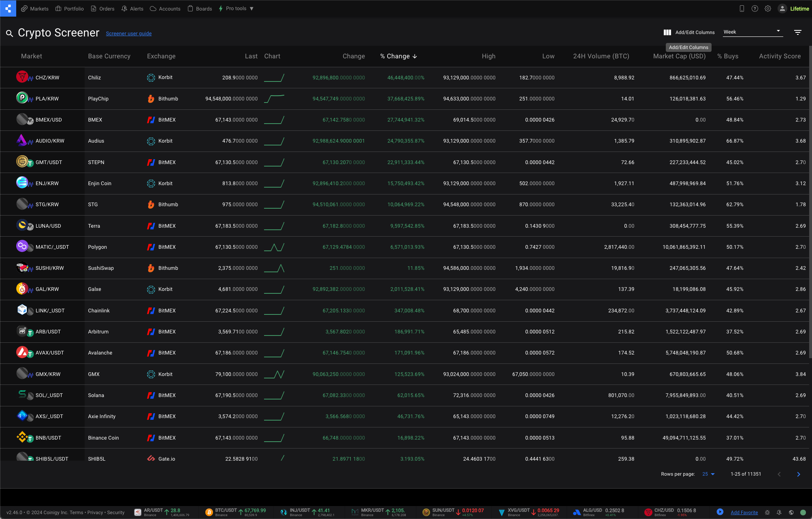Click the Coinigy logo home icon
The width and height of the screenshot is (812, 519).
click(8, 9)
